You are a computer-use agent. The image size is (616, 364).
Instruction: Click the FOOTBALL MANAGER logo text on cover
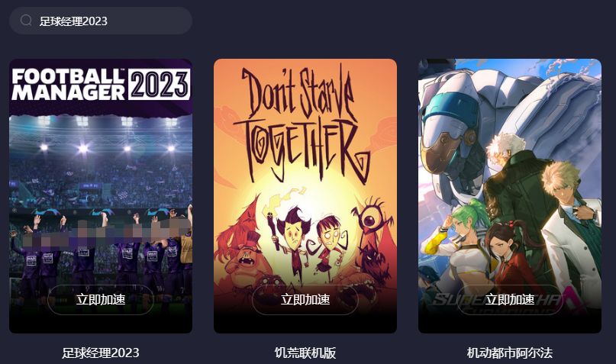[x=69, y=85]
